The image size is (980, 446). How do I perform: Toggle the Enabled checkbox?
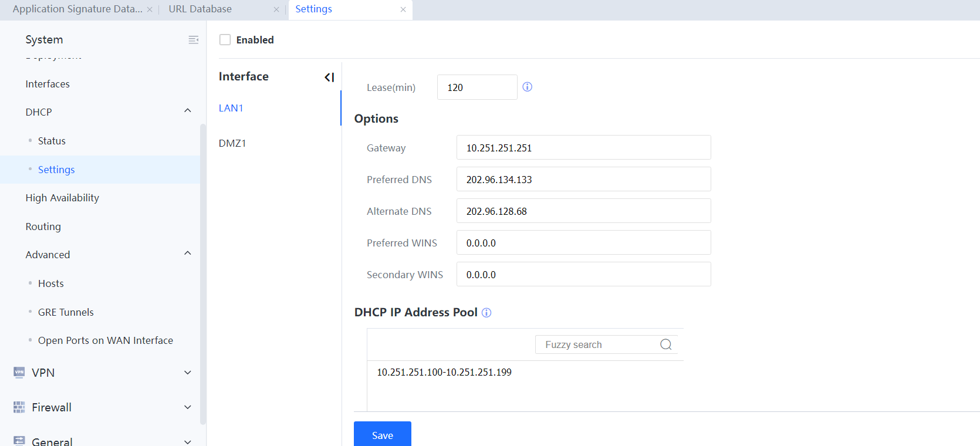tap(225, 40)
